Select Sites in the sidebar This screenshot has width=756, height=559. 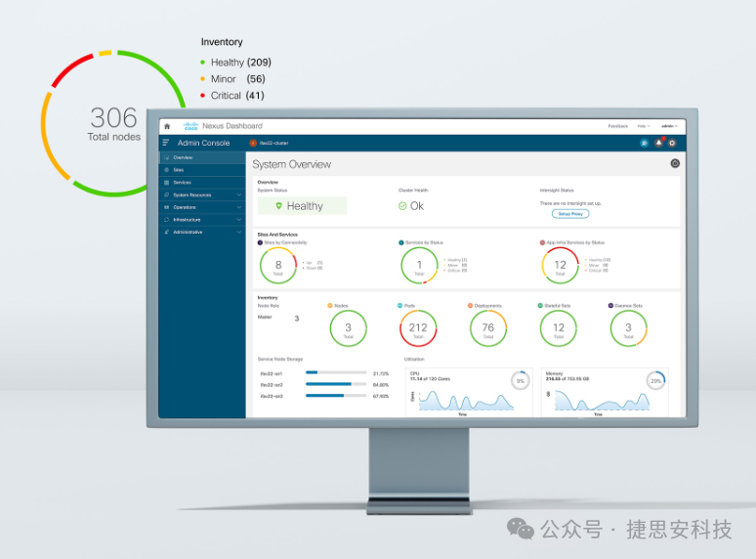(x=179, y=170)
